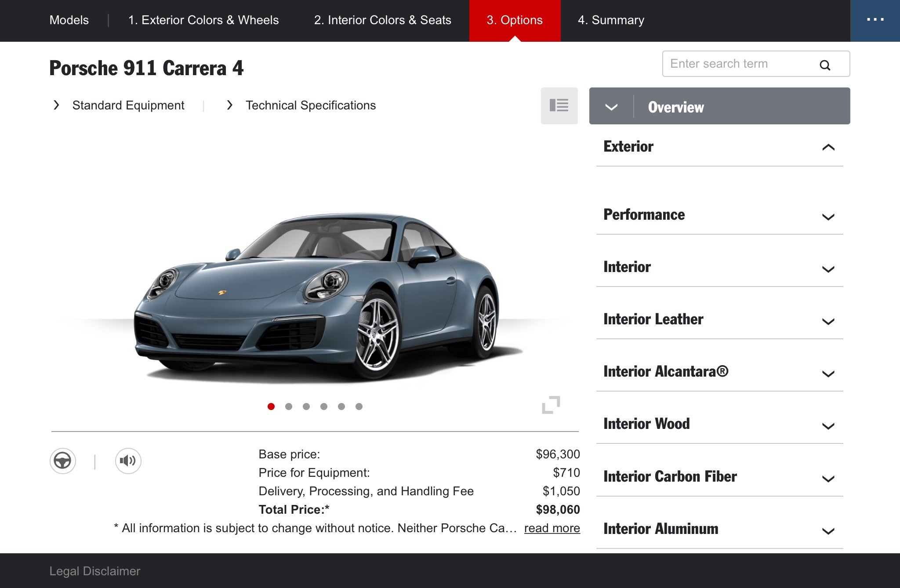Select the first red carousel dot
This screenshot has width=900, height=588.
[x=271, y=407]
